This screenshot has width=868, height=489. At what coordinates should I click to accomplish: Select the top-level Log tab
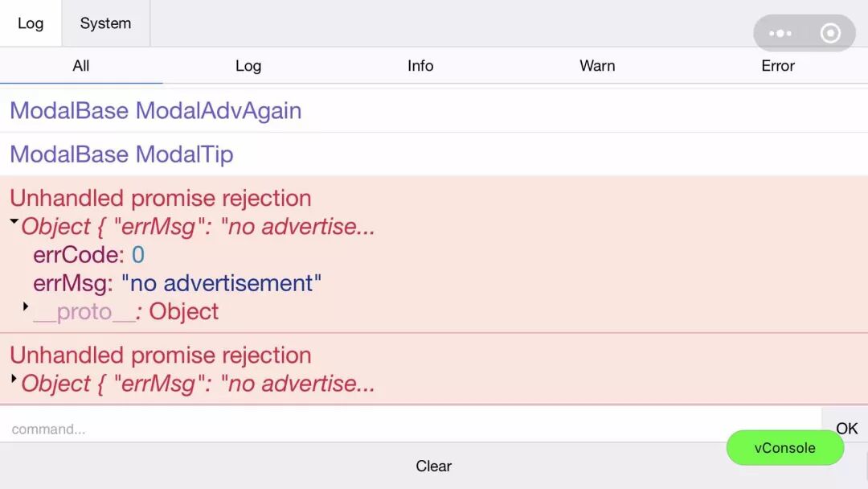pos(31,23)
